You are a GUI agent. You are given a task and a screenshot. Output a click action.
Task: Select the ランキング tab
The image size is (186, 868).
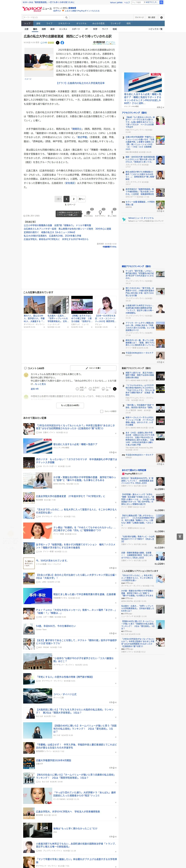(x=115, y=24)
